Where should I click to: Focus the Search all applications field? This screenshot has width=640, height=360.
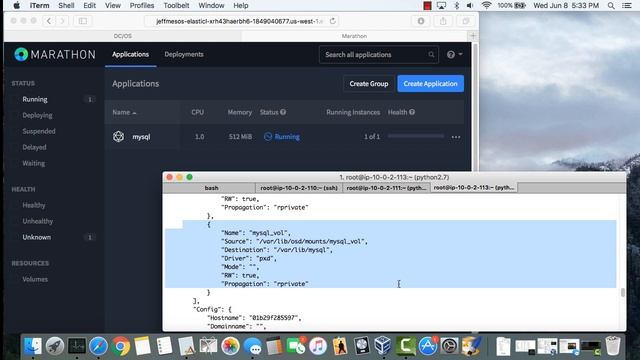point(379,54)
